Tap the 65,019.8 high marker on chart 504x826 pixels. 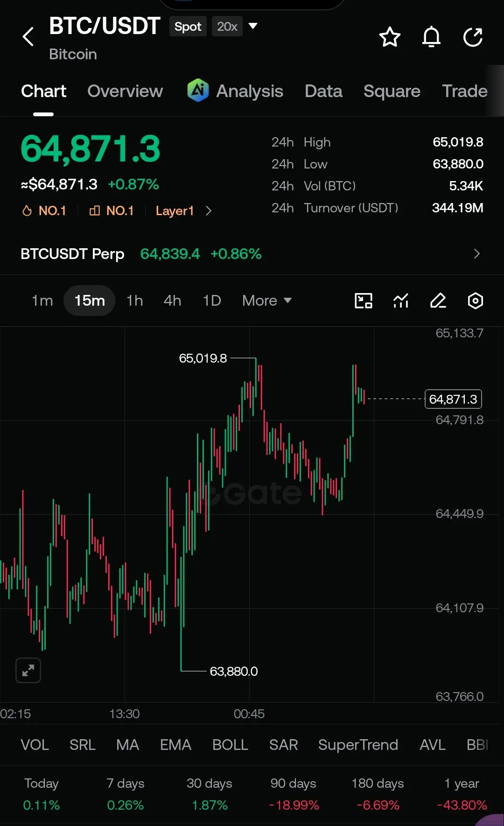point(203,358)
